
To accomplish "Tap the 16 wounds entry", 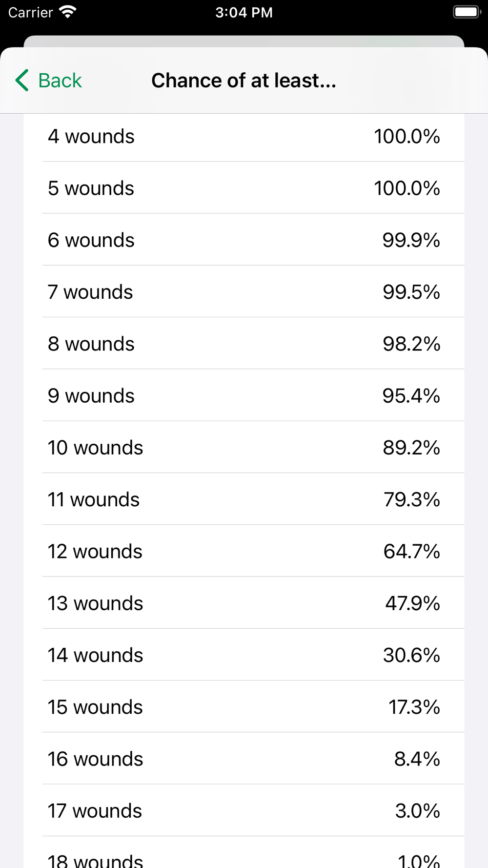I will [244, 759].
